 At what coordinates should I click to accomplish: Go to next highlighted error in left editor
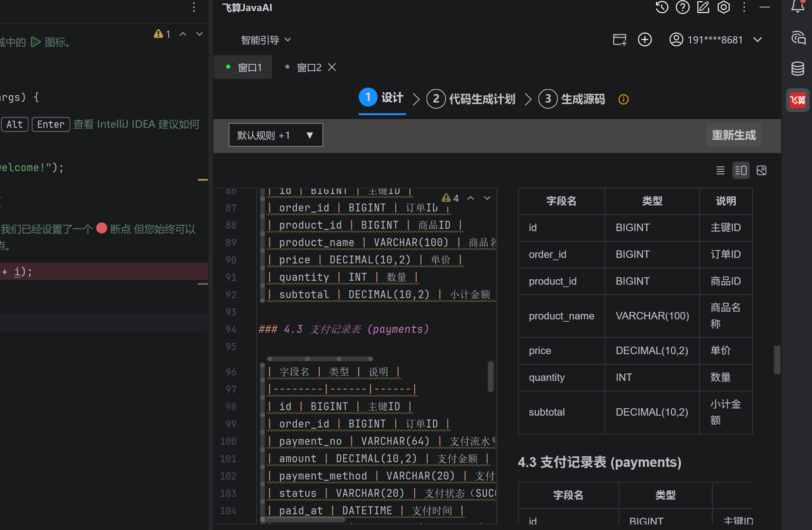199,34
